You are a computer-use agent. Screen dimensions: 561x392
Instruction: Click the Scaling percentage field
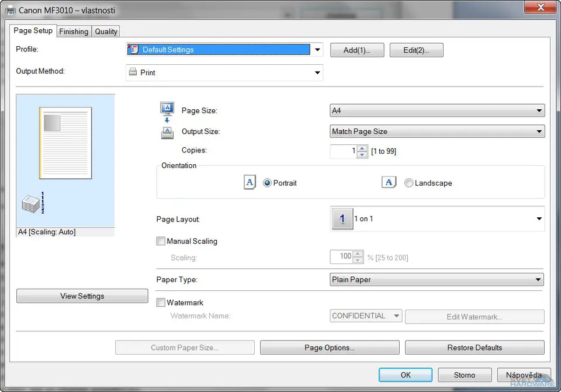tap(341, 256)
